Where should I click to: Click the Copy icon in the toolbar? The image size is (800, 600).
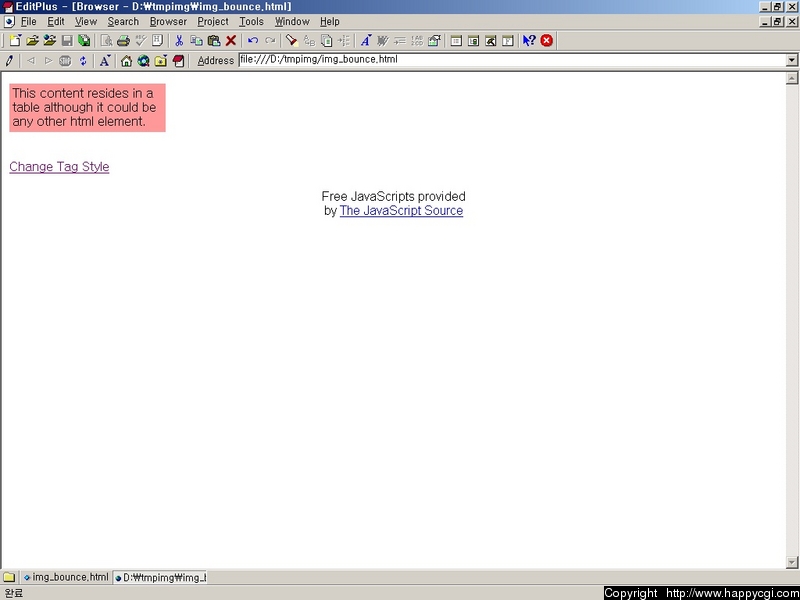[x=196, y=41]
